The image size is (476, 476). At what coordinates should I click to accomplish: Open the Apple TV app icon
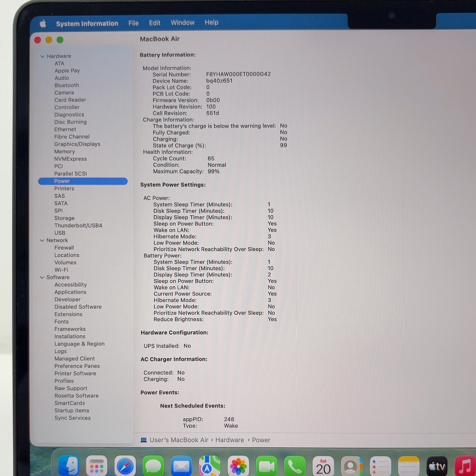point(437,466)
